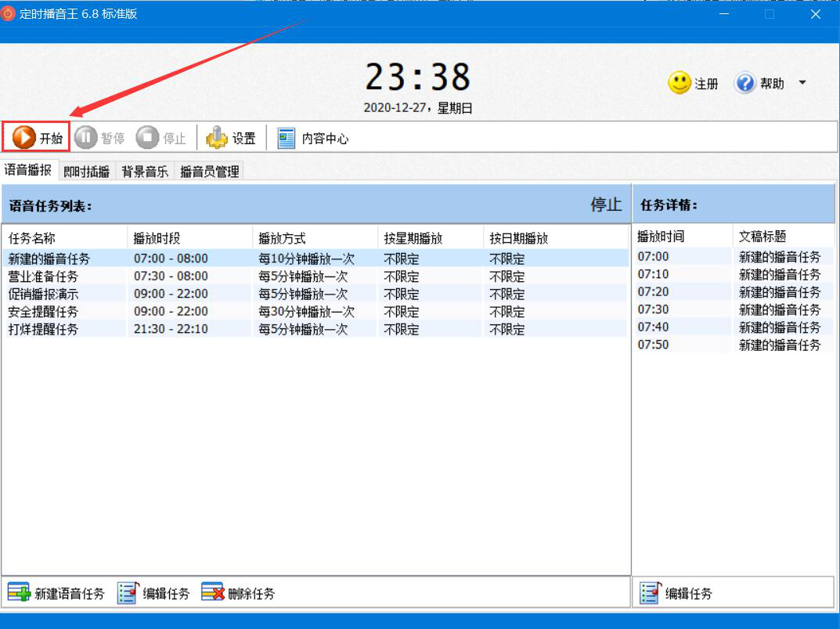
Task: Select the 安全提醒任务 row
Action: [315, 312]
